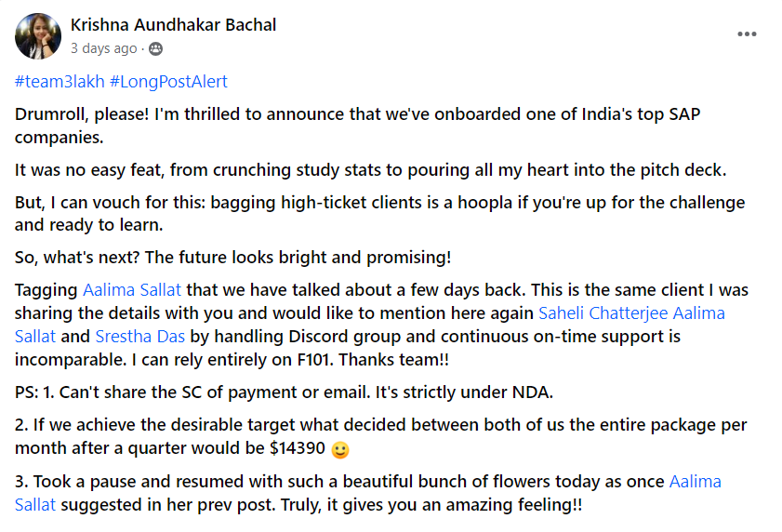Viewport: 782px width, 532px height.
Task: Open the three-dot post options menu
Action: [x=747, y=33]
